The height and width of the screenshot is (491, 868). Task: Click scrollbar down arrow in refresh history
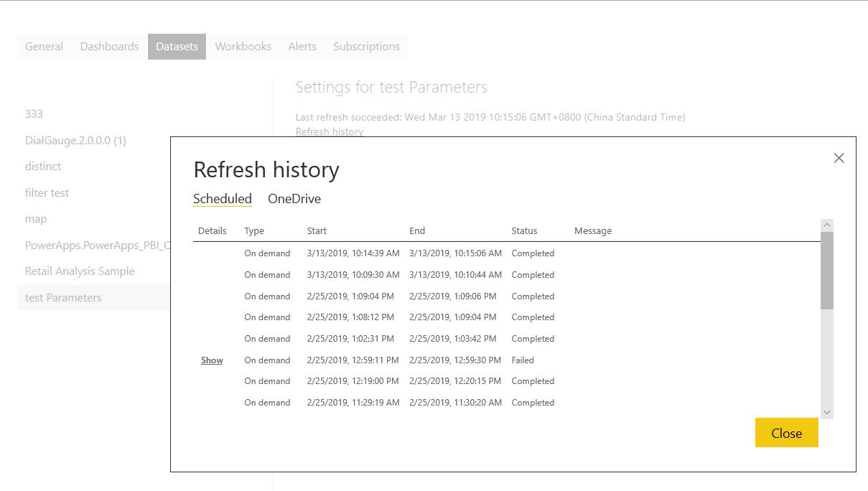tap(827, 413)
